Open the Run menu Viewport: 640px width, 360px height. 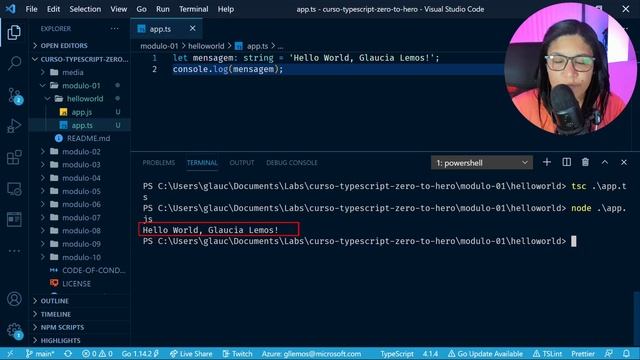click(163, 9)
